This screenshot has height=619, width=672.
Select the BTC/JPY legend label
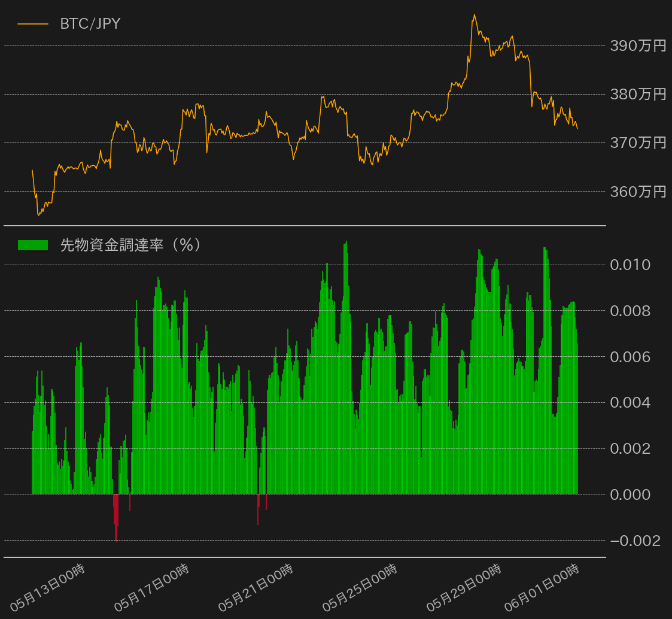click(x=90, y=24)
